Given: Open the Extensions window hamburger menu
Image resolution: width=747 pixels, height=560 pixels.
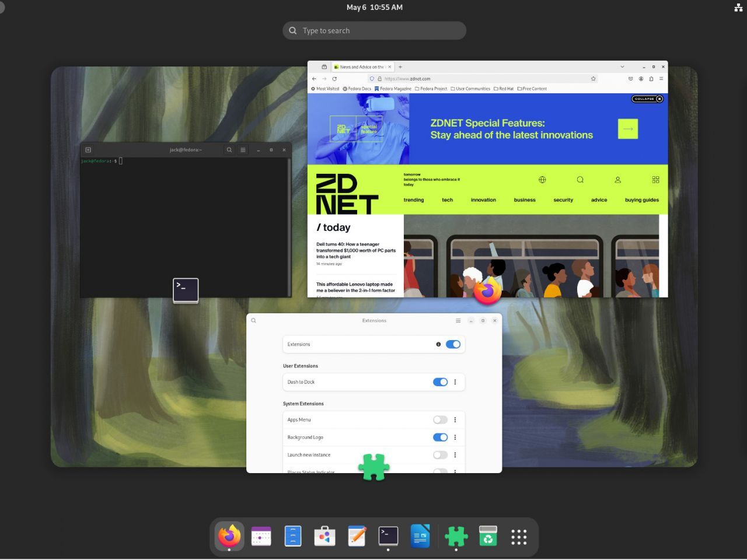Looking at the screenshot, I should pos(458,321).
